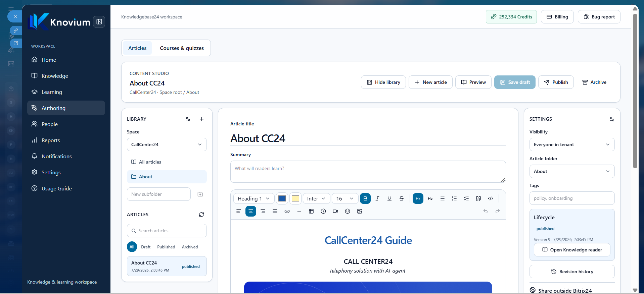This screenshot has height=294, width=644.
Task: Redo the last edit
Action: 498,211
